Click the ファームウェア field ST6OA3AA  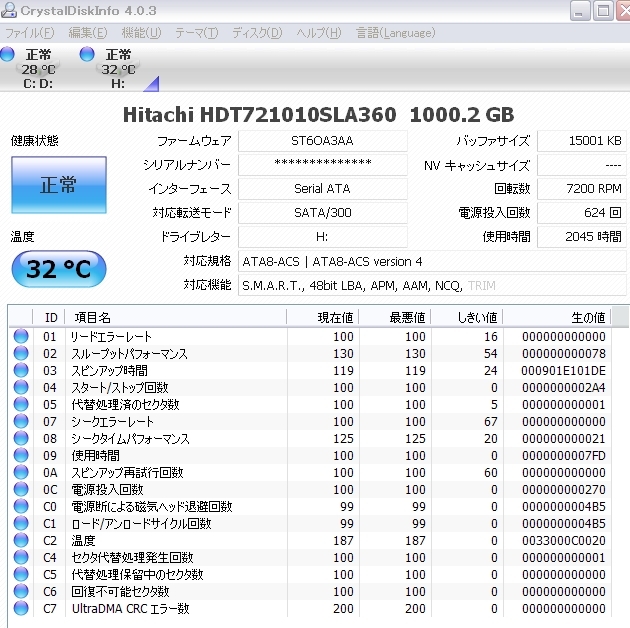coord(323,141)
